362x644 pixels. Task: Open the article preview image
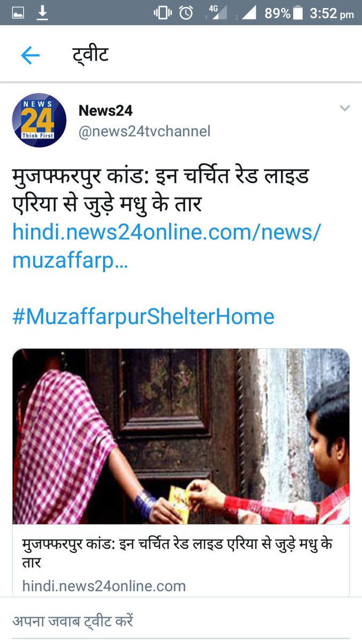coord(181,436)
